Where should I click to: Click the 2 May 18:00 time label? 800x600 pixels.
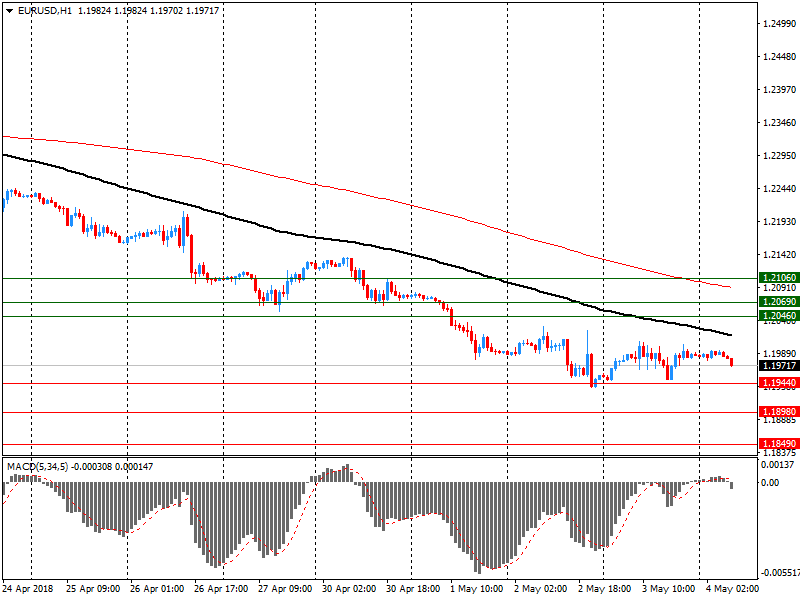605,589
